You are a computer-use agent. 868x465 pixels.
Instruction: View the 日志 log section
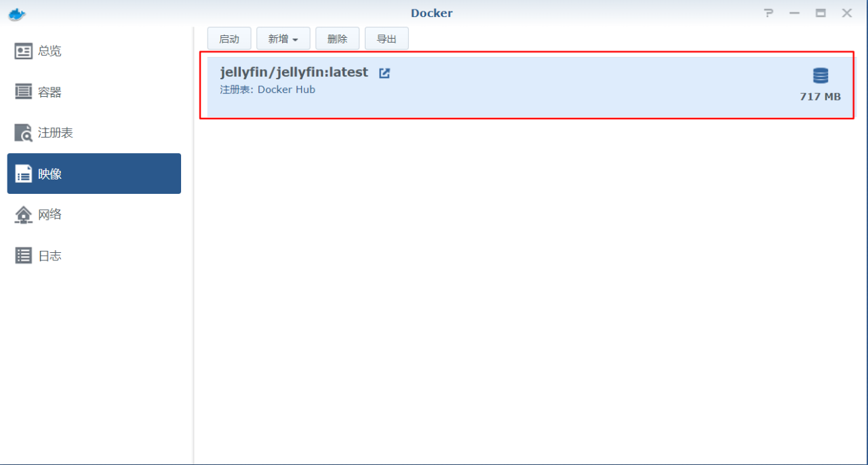click(x=94, y=256)
